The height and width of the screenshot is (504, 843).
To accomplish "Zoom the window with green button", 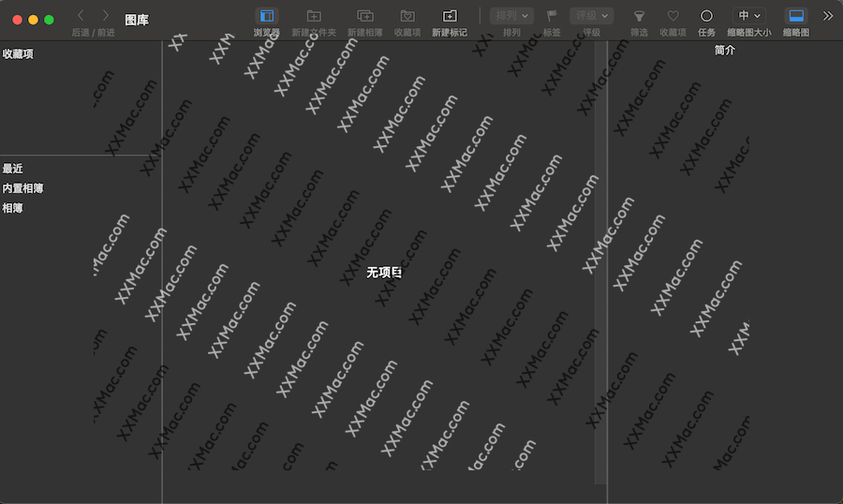I will pos(49,20).
